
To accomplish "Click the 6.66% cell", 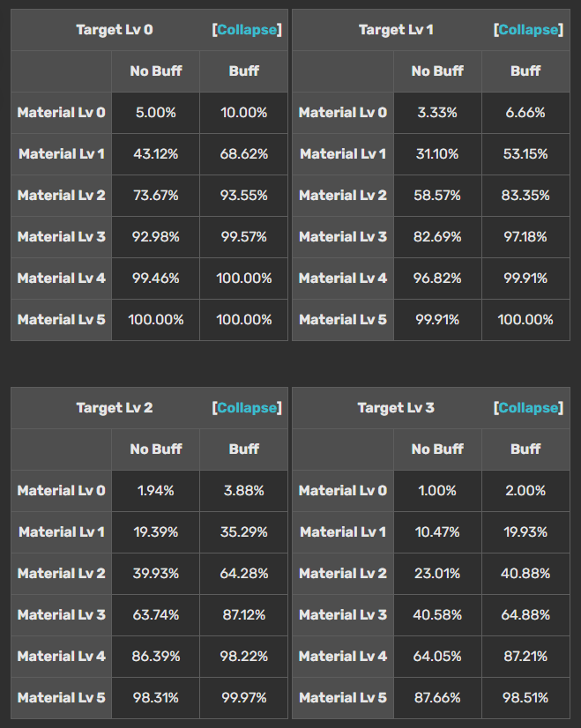I will (x=525, y=113).
